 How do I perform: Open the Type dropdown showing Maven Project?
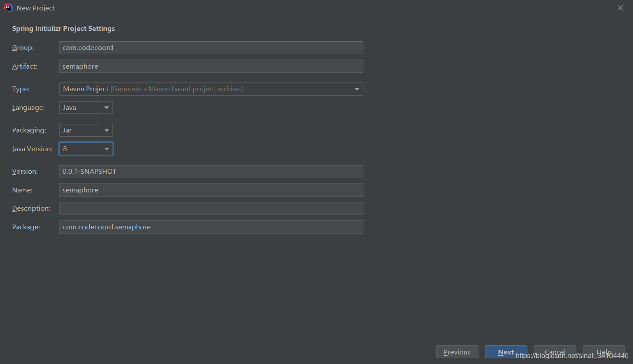point(211,89)
